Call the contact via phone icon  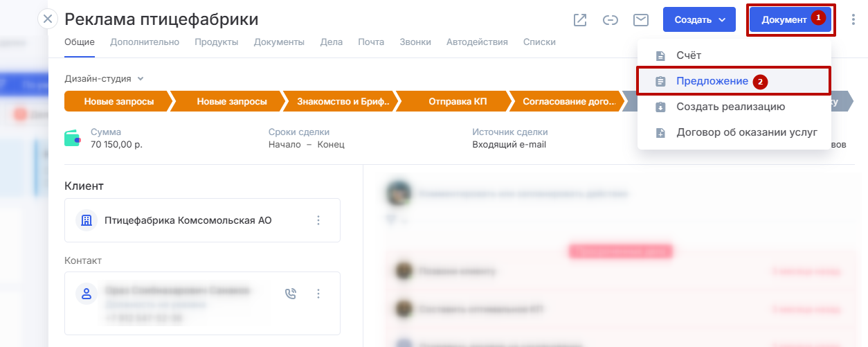tap(291, 294)
